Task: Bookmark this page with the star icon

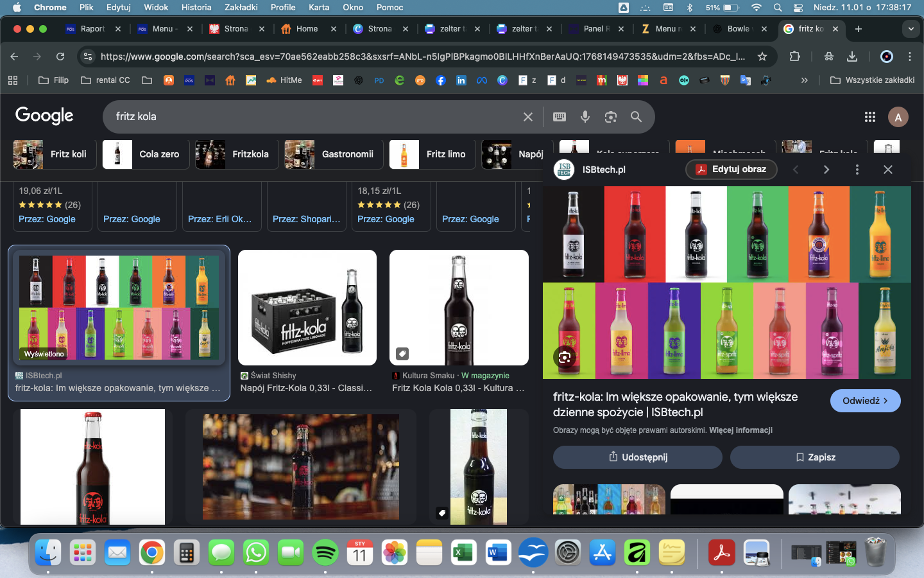Action: click(762, 57)
